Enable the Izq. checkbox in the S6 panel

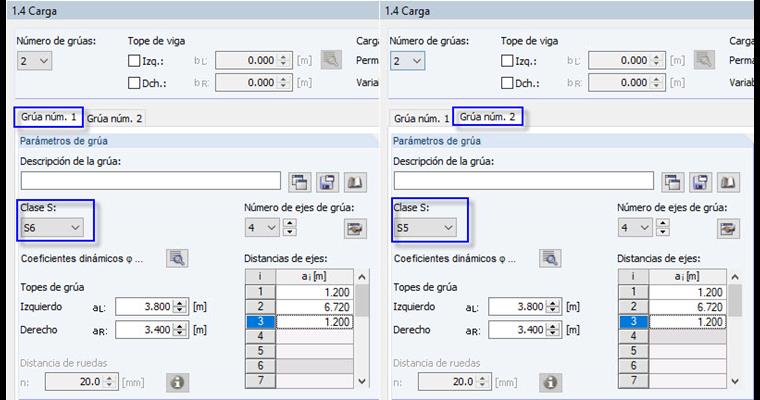click(135, 61)
